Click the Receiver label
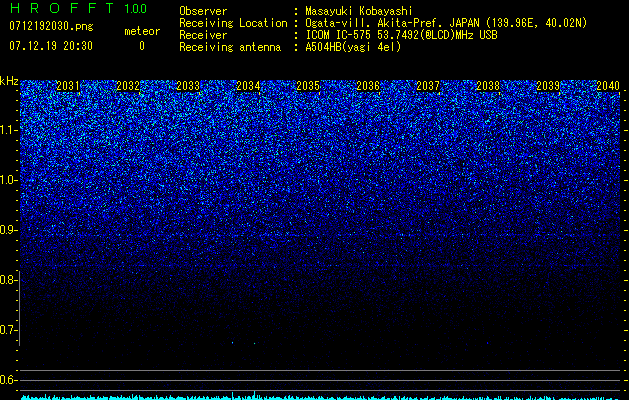The height and width of the screenshot is (400, 629). pyautogui.click(x=203, y=35)
